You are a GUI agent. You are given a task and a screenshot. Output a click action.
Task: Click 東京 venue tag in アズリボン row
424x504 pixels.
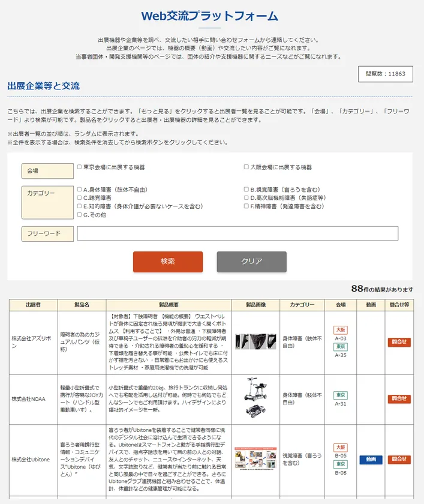341,347
